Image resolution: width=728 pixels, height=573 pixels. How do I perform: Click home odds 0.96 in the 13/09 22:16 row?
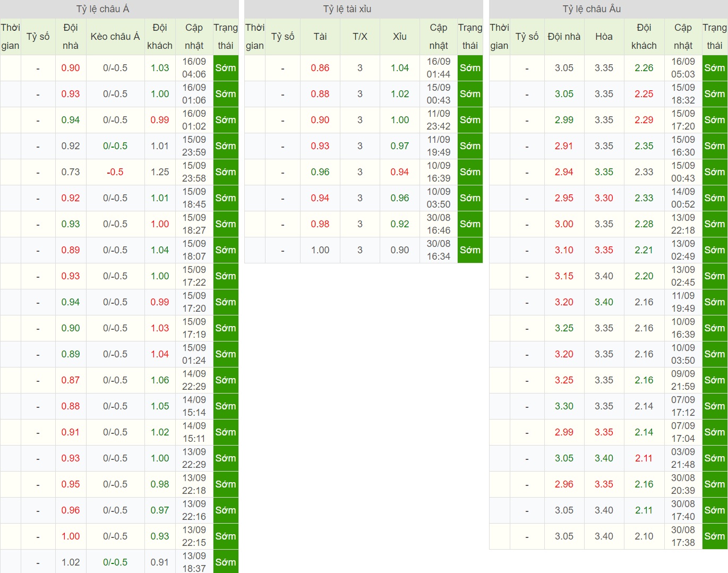coord(71,510)
